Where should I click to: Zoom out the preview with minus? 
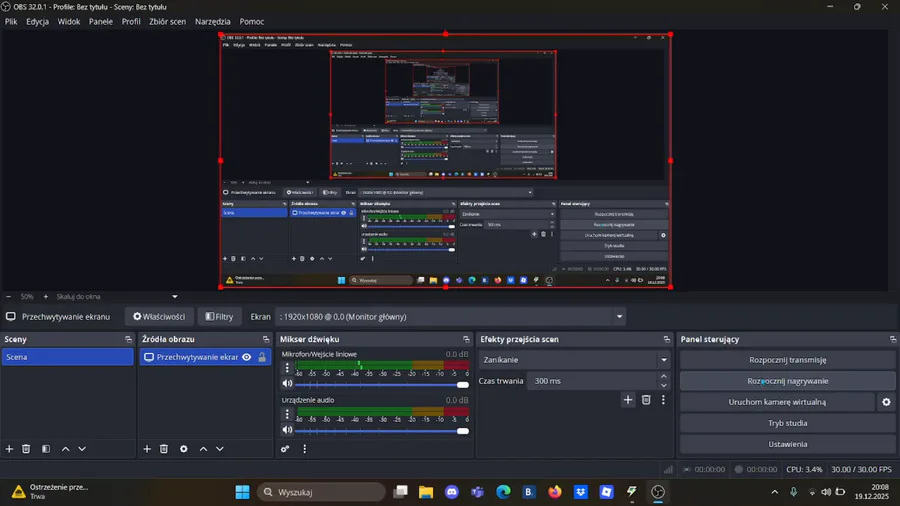pyautogui.click(x=9, y=297)
